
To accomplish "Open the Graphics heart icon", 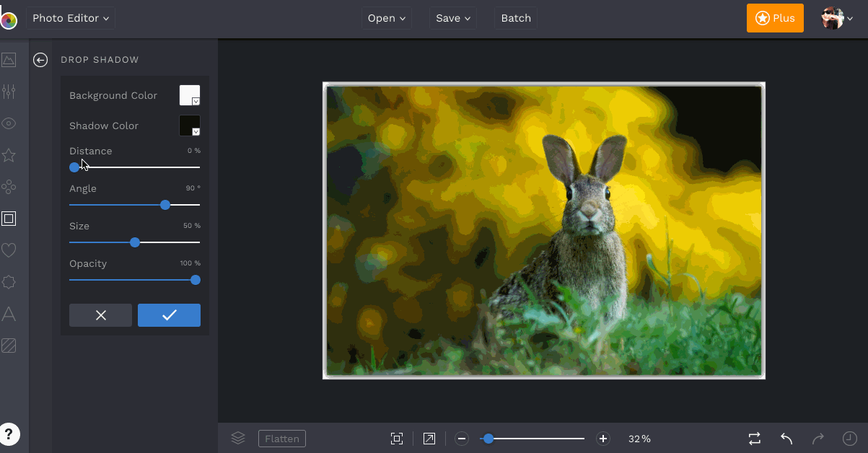I will tap(9, 250).
